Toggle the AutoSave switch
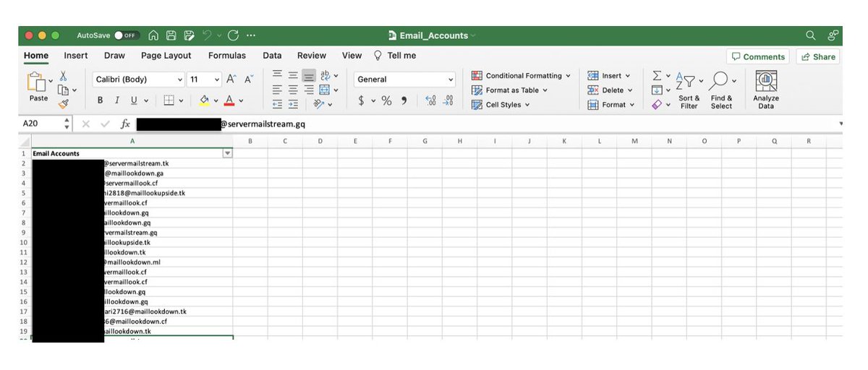The height and width of the screenshot is (370, 868). click(x=127, y=35)
